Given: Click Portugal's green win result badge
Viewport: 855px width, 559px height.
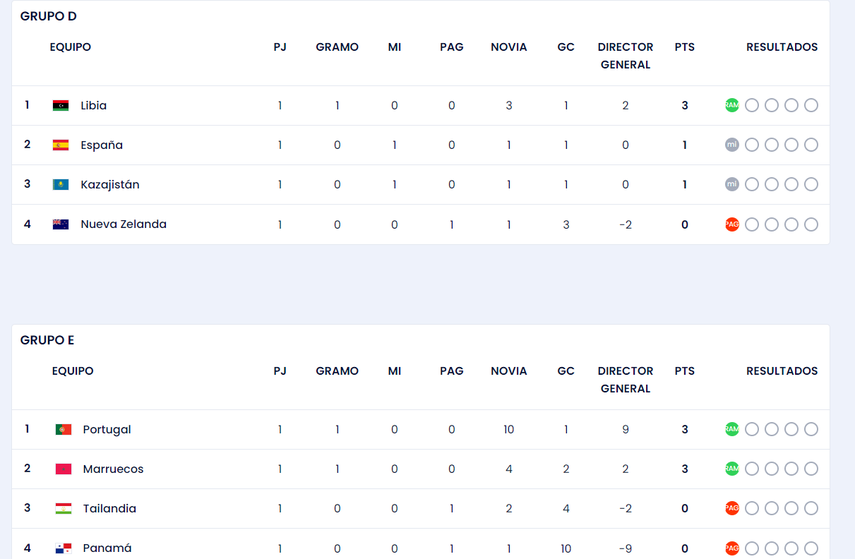Looking at the screenshot, I should (x=732, y=429).
